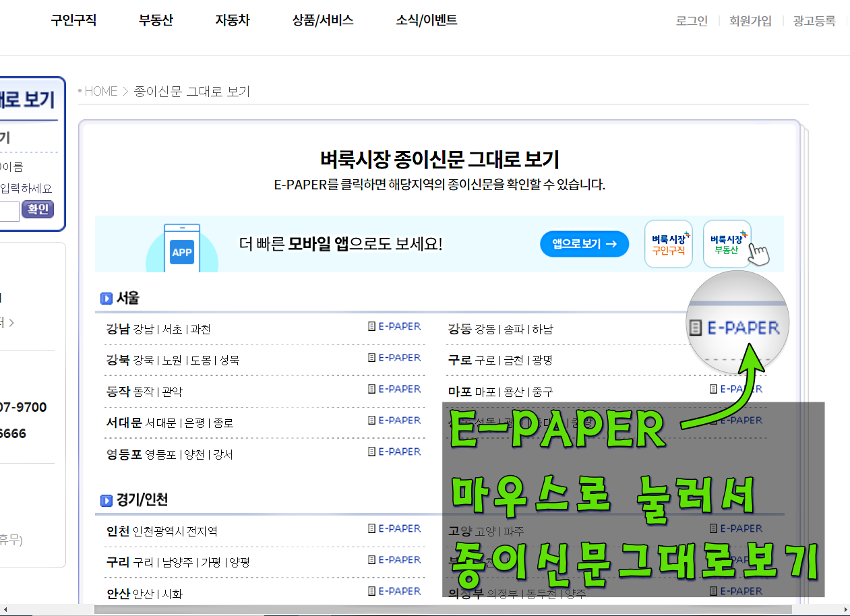Open the 벼룩시장 구인구직 app icon
The width and height of the screenshot is (850, 616).
click(x=669, y=244)
